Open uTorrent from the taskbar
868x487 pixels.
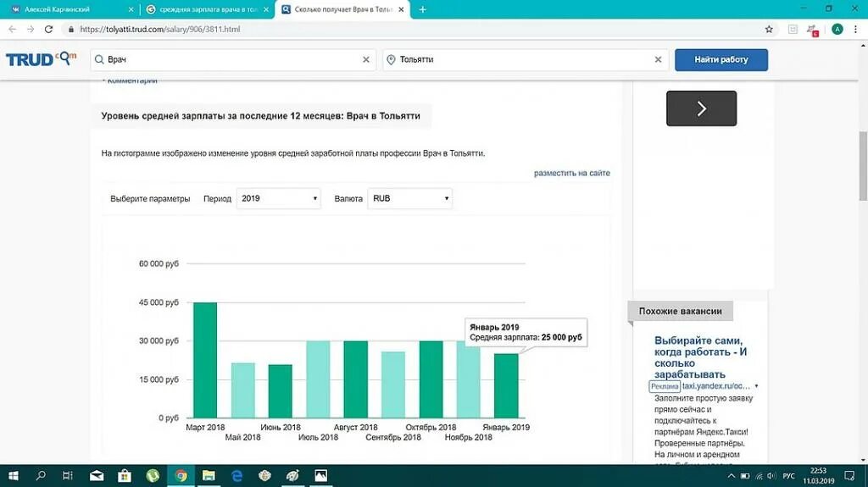pyautogui.click(x=153, y=476)
